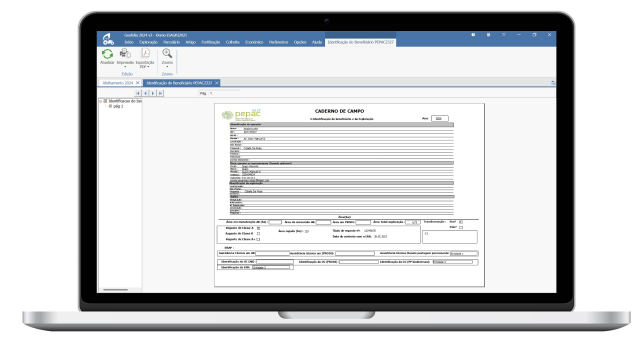The height and width of the screenshot is (360, 640).
Task: Close the Identificação do Beneficiário document tab
Action: pos(217,83)
